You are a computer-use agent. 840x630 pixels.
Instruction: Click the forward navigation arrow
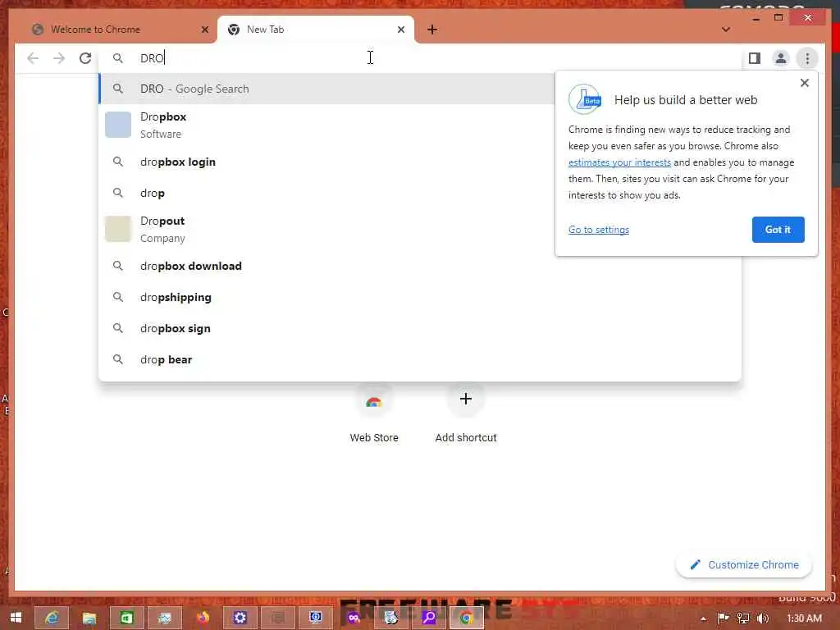(59, 58)
